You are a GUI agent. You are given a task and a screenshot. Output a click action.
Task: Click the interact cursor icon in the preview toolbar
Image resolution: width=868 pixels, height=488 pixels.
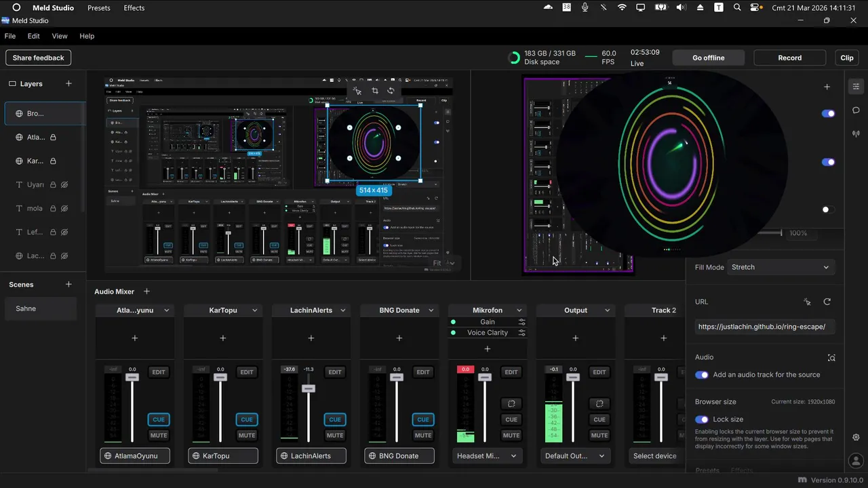click(357, 91)
